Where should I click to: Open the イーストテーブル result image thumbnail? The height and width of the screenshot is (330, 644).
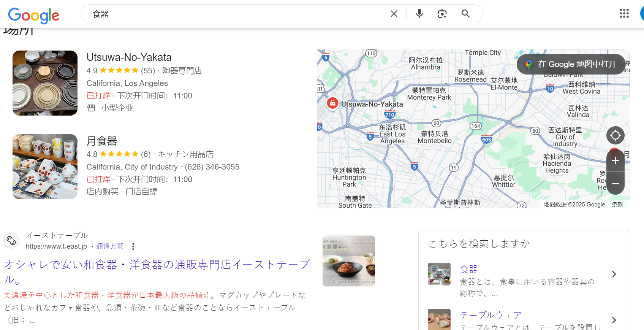pos(349,261)
